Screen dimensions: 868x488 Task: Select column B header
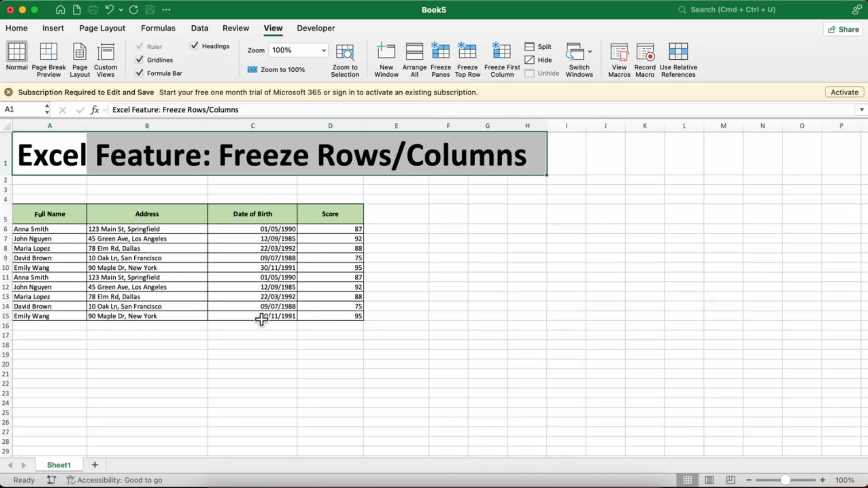tap(147, 126)
